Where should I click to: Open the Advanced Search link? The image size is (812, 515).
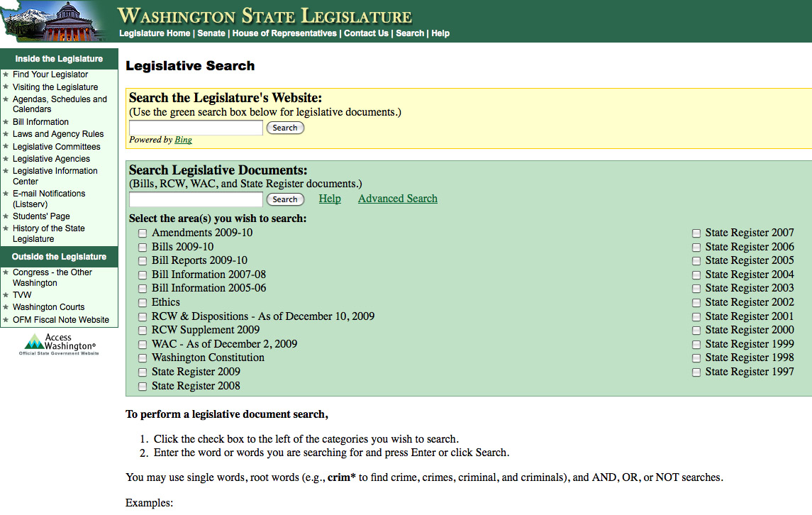(x=398, y=199)
